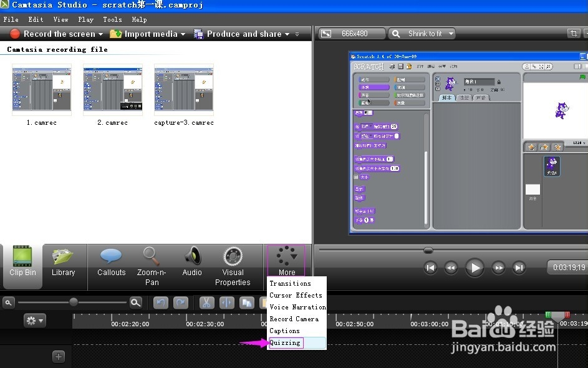Click the fast forward button

pyautogui.click(x=498, y=268)
